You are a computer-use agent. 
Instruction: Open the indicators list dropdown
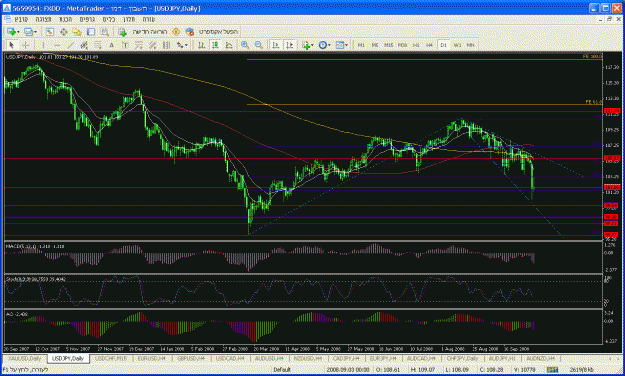[x=307, y=45]
